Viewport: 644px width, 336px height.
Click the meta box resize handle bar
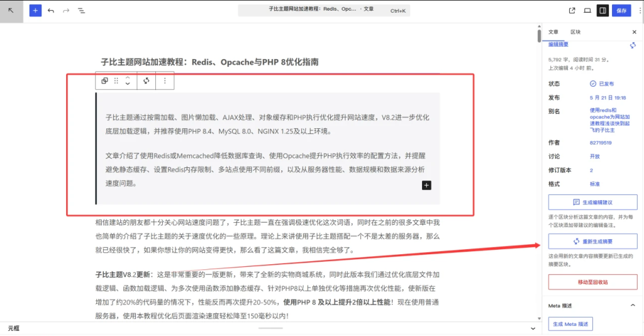[270, 328]
